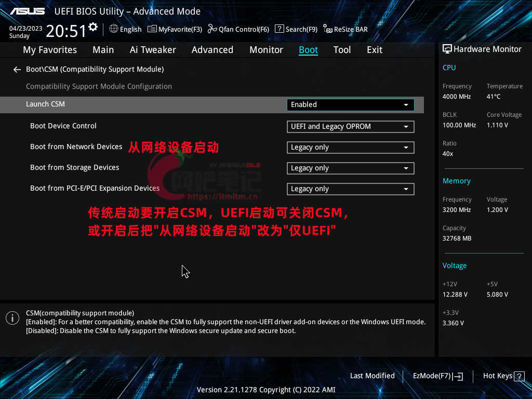Click the CPU section heading

tap(449, 68)
